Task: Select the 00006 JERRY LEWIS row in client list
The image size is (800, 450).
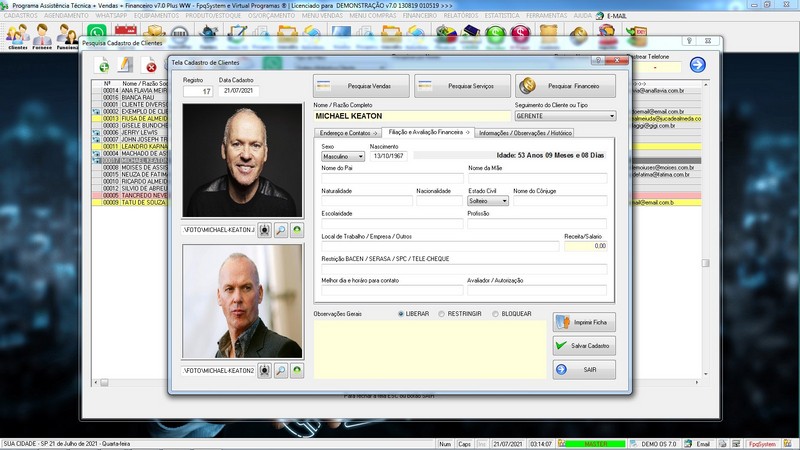Action: point(131,133)
